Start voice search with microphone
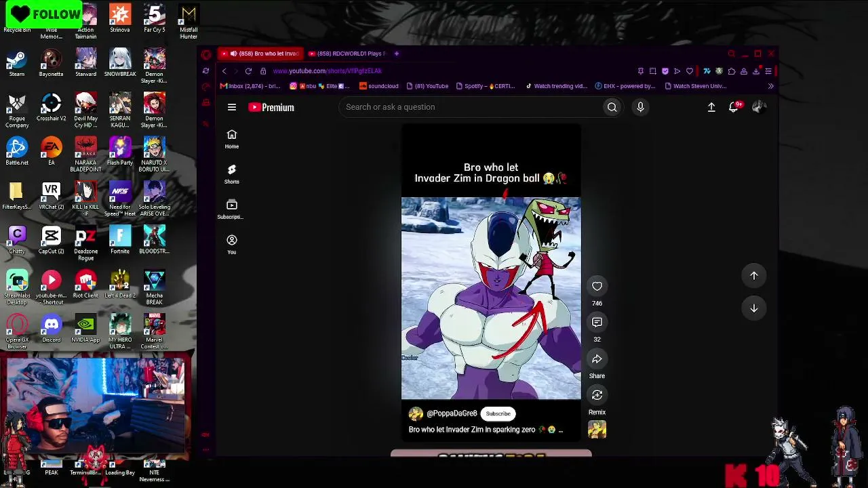868x488 pixels. coord(640,107)
